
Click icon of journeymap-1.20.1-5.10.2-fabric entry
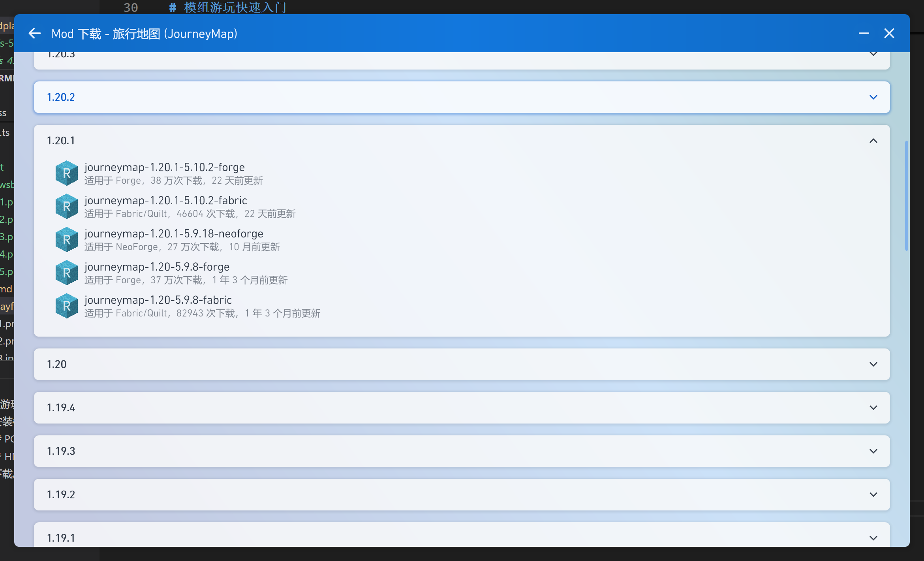click(x=66, y=206)
